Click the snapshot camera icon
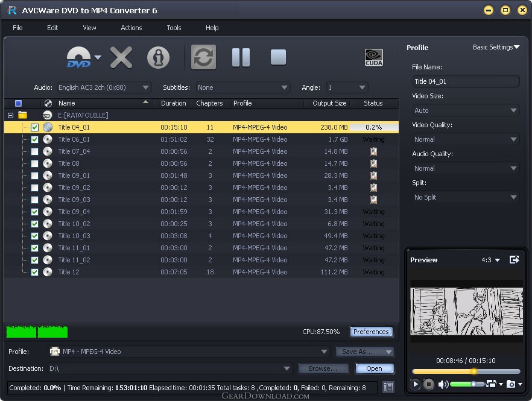 [x=511, y=384]
